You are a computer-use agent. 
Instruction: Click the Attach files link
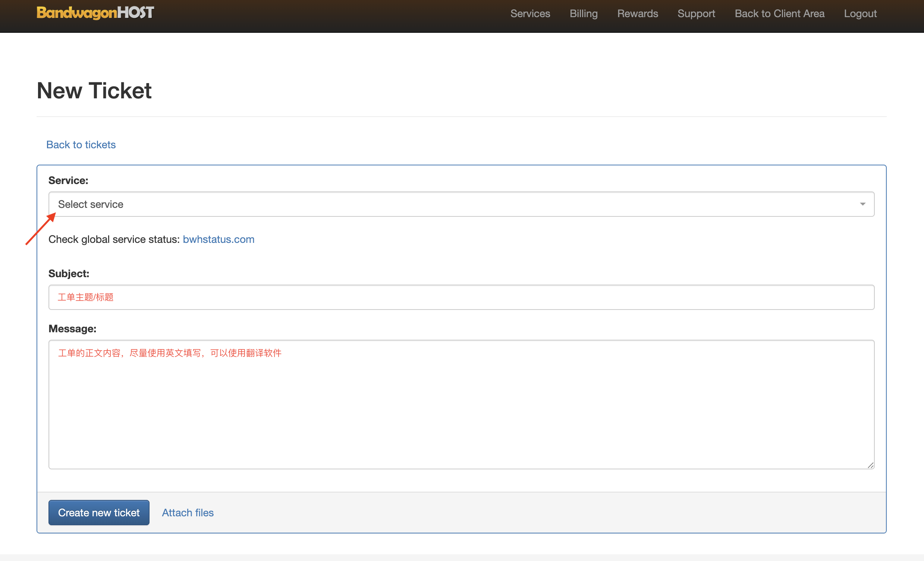tap(188, 512)
